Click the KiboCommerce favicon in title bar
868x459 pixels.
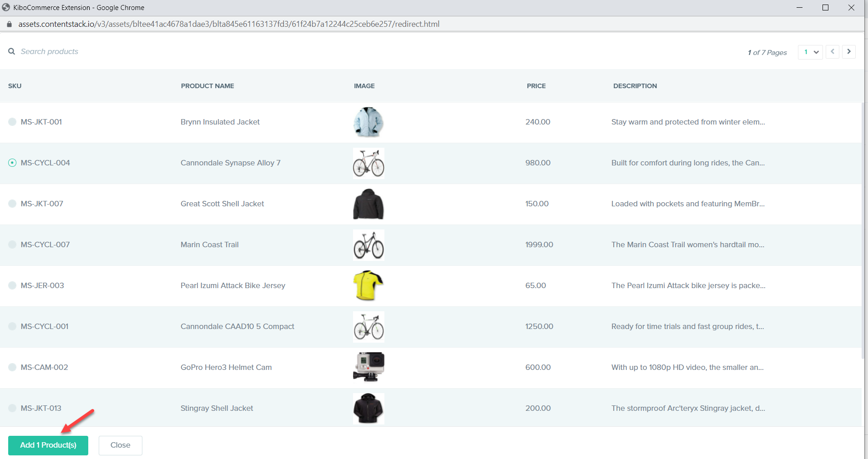click(6, 7)
